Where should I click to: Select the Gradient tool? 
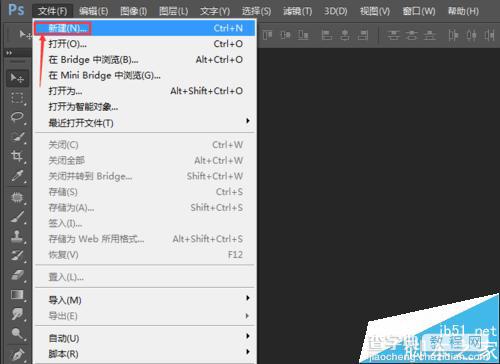click(x=17, y=295)
